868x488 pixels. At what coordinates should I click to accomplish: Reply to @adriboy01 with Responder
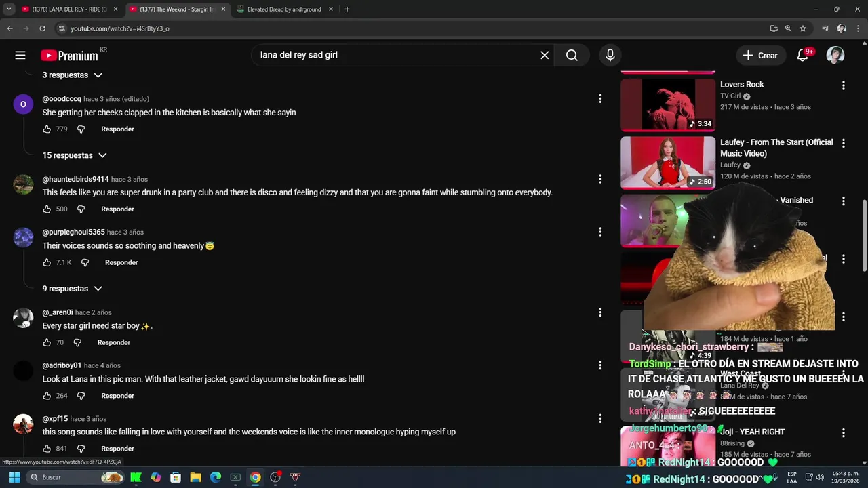(117, 396)
